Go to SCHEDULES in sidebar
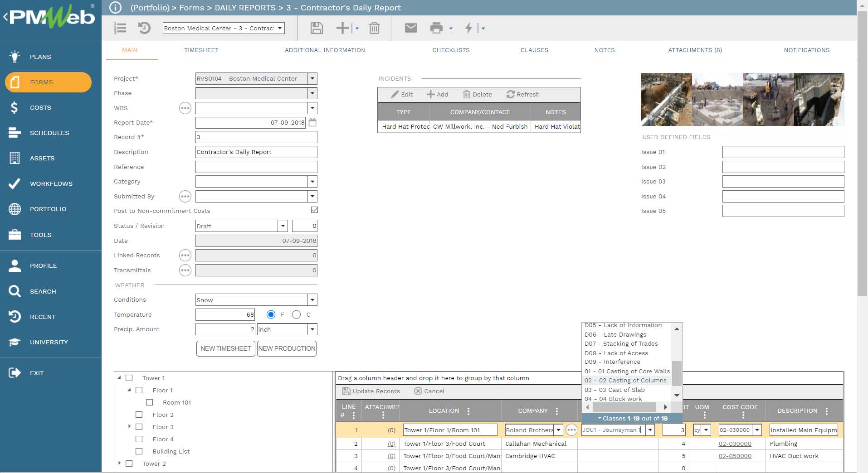This screenshot has width=868, height=473. pos(49,133)
